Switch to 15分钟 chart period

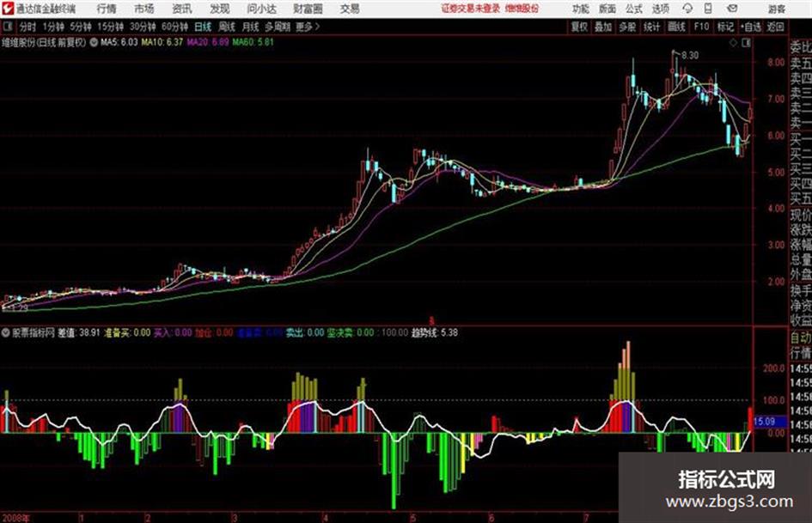(x=111, y=27)
